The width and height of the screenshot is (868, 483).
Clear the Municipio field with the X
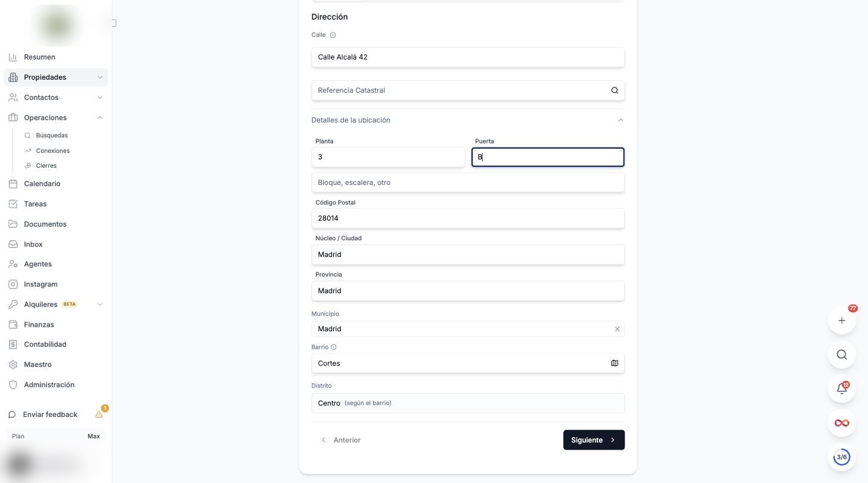pyautogui.click(x=617, y=329)
